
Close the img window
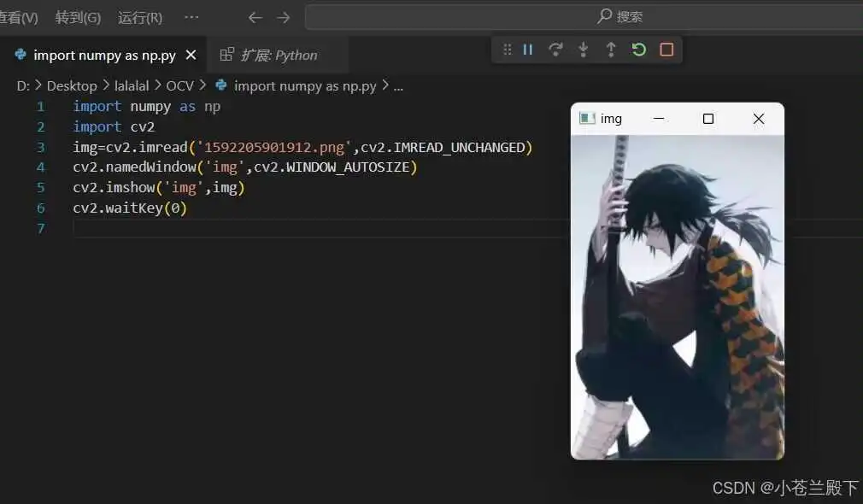coord(759,118)
